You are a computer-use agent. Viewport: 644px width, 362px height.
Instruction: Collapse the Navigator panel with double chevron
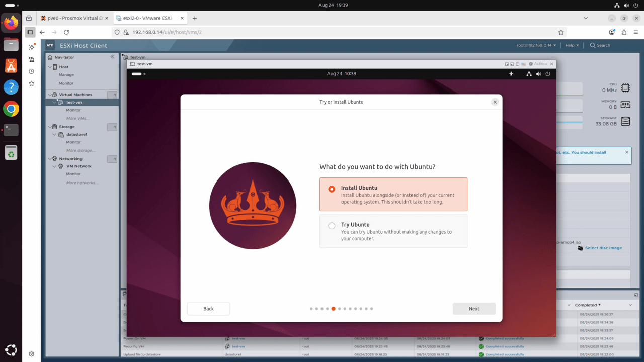tap(112, 57)
